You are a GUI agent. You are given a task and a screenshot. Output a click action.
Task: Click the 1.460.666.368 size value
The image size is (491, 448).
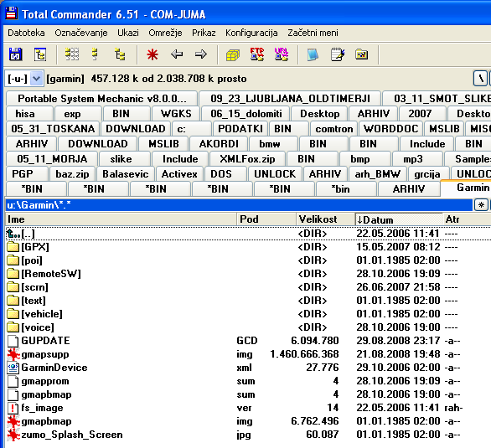304,354
